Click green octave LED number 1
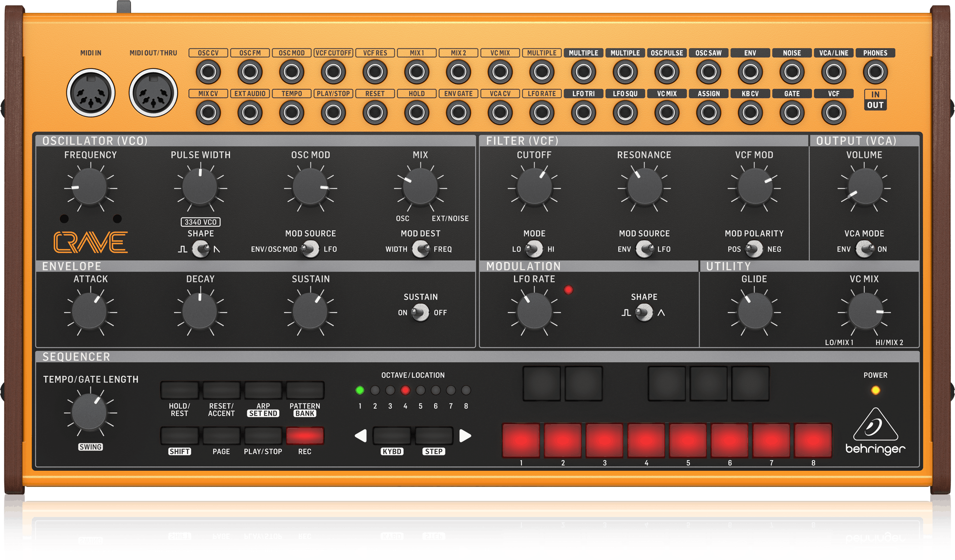The height and width of the screenshot is (560, 955). click(360, 390)
